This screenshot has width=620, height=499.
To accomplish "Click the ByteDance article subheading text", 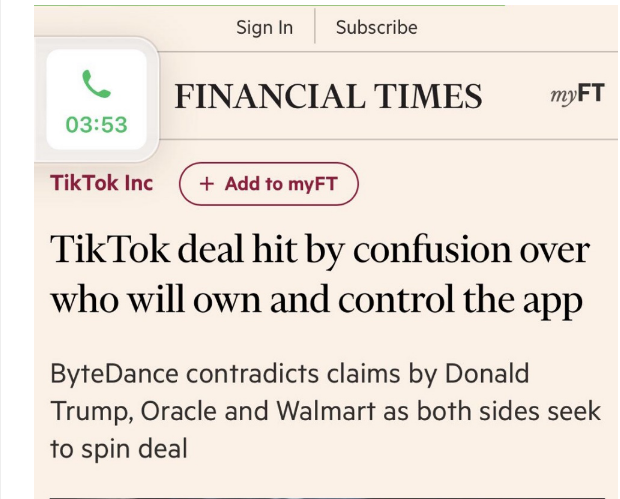I will click(x=326, y=411).
